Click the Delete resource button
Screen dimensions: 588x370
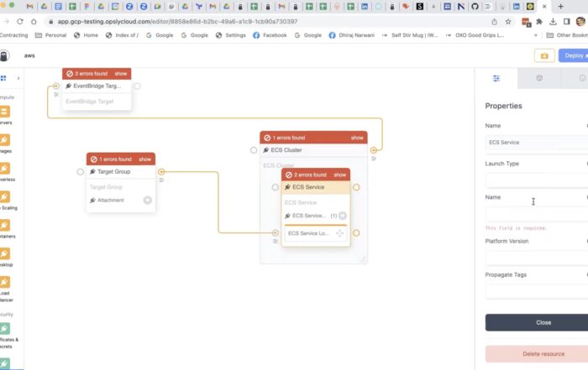(x=537, y=354)
